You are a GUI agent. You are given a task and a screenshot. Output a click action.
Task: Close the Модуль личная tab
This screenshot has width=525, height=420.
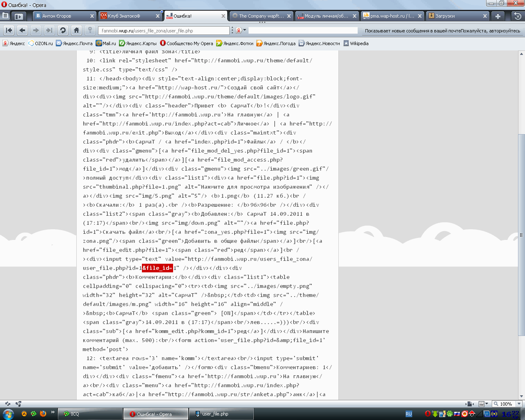click(x=354, y=16)
